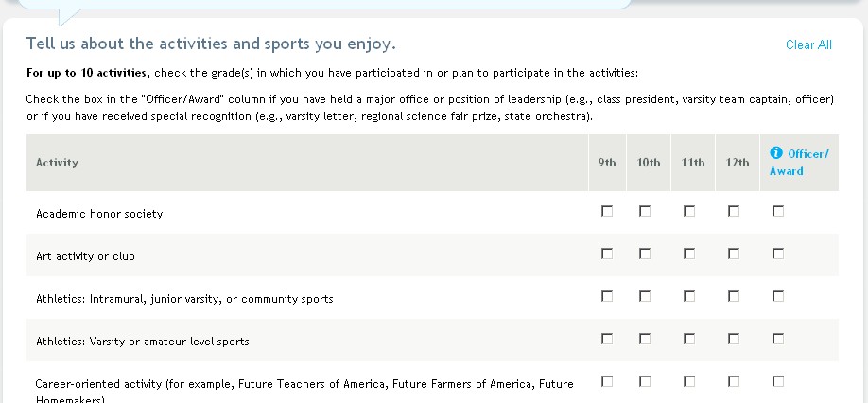Tick Officer/Award for Varsity athletics
The image size is (868, 403).
click(778, 339)
